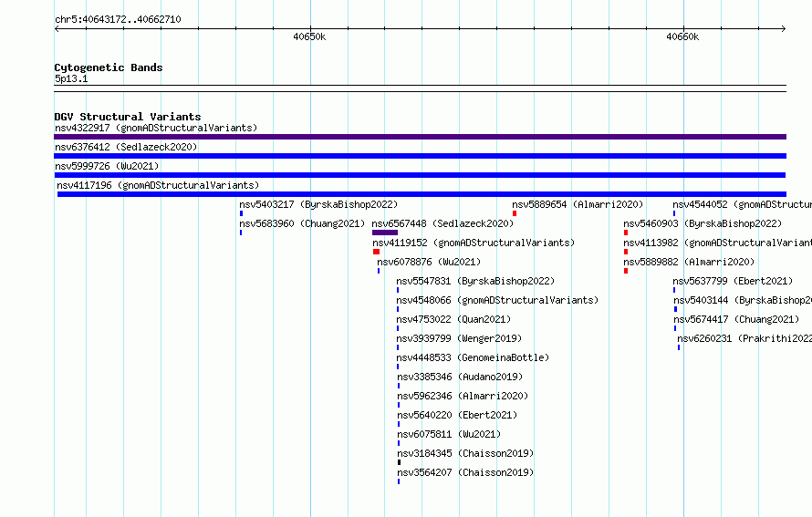Viewport: 812px width, 517px height.
Task: Click the ruler's left arrow end
Action: click(x=57, y=28)
